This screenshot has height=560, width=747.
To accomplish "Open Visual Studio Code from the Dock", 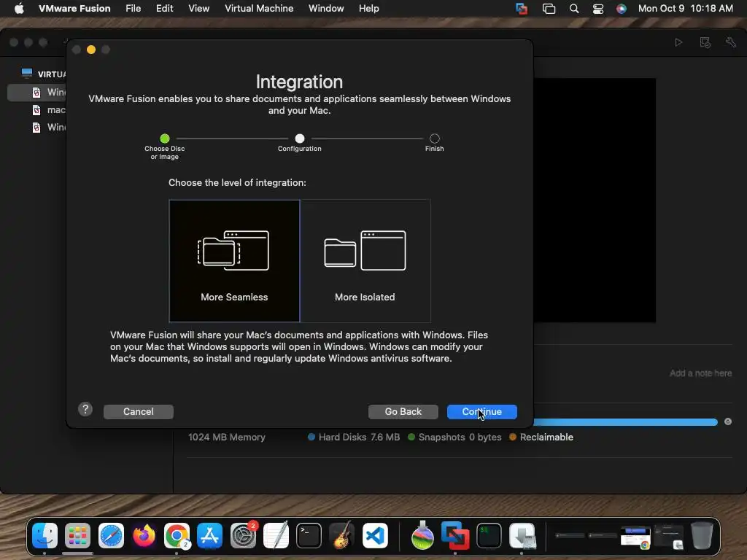I will pos(375,536).
